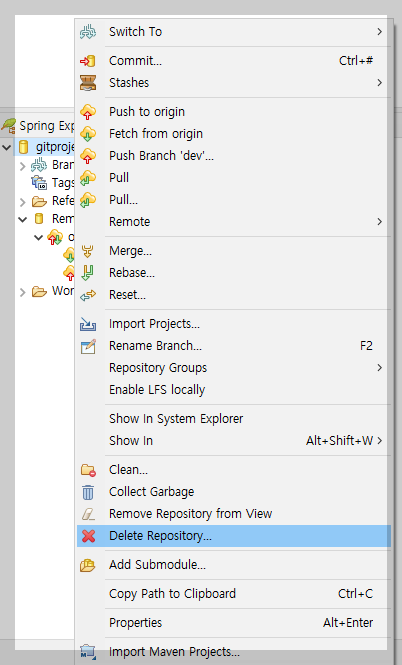Click the Reset arrows icon

pos(88,296)
